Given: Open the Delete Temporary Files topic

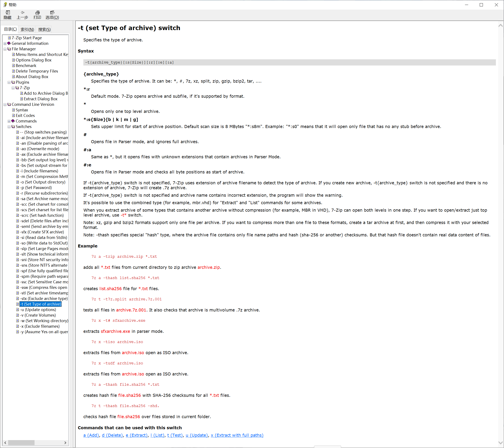Looking at the screenshot, I should [x=37, y=71].
